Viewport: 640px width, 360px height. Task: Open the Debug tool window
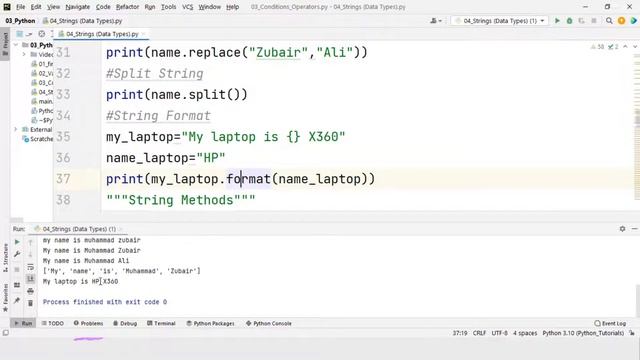click(x=125, y=323)
